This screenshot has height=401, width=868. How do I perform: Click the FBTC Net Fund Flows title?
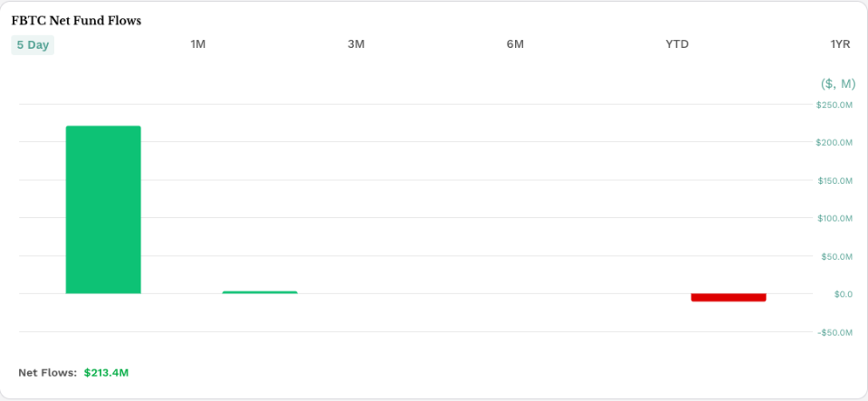coord(76,20)
